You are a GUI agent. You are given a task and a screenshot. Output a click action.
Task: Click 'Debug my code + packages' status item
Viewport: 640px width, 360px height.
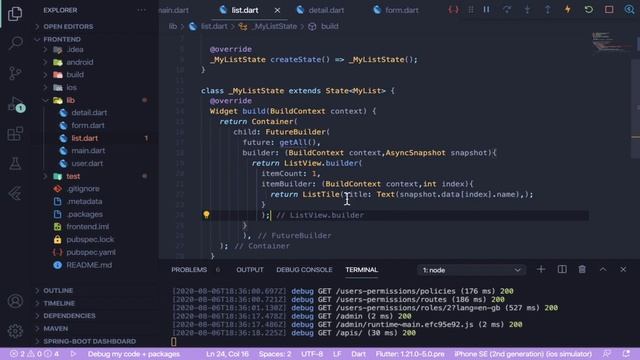click(x=133, y=354)
